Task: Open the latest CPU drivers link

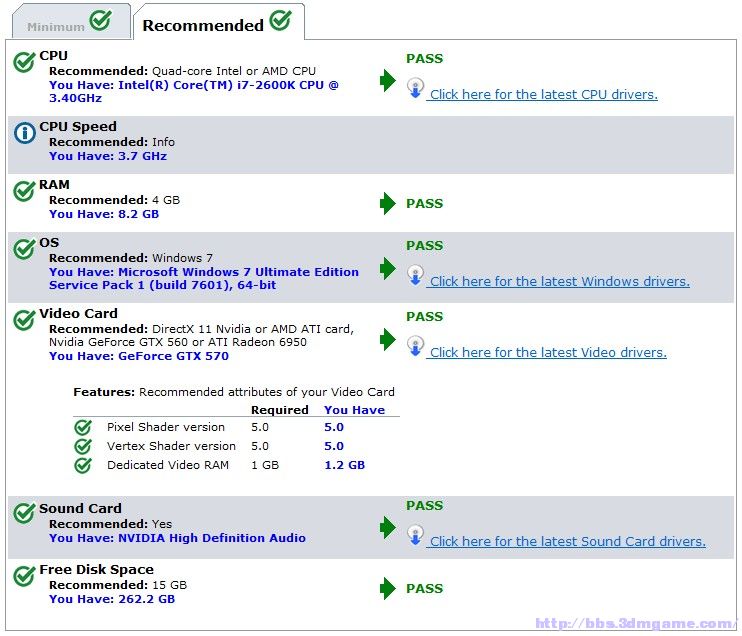Action: [543, 95]
